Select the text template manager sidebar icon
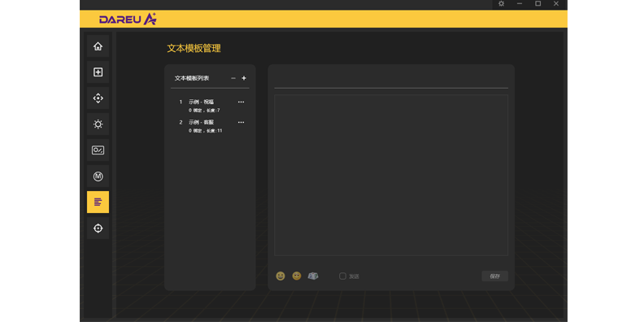Image resolution: width=644 pixels, height=322 pixels. tap(98, 202)
